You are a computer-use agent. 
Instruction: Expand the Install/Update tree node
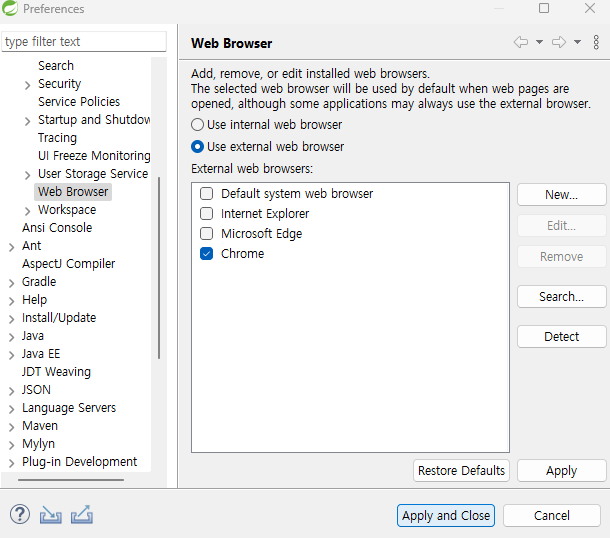pyautogui.click(x=11, y=319)
